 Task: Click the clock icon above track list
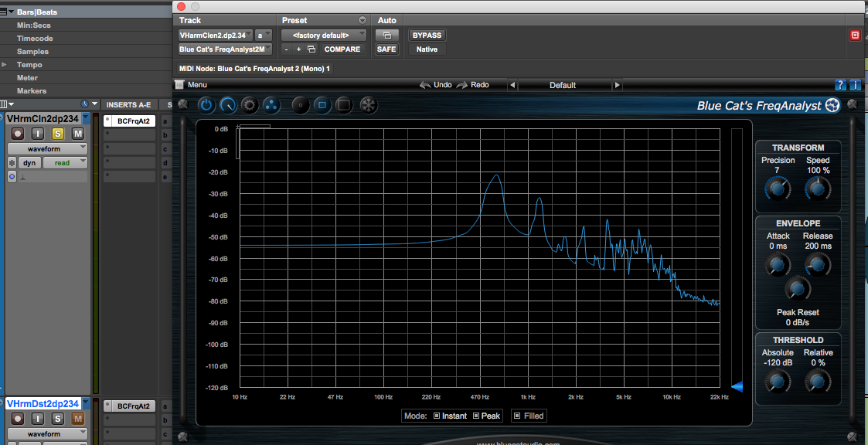click(84, 104)
